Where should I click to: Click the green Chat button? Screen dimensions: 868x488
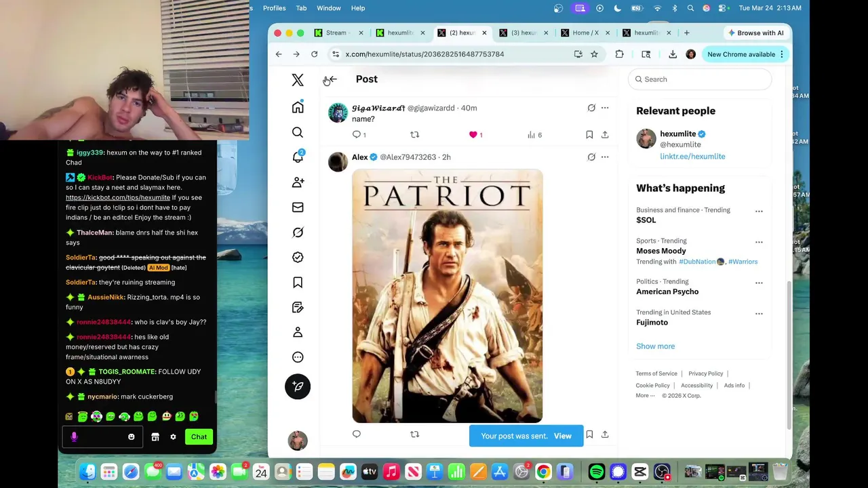coord(199,437)
